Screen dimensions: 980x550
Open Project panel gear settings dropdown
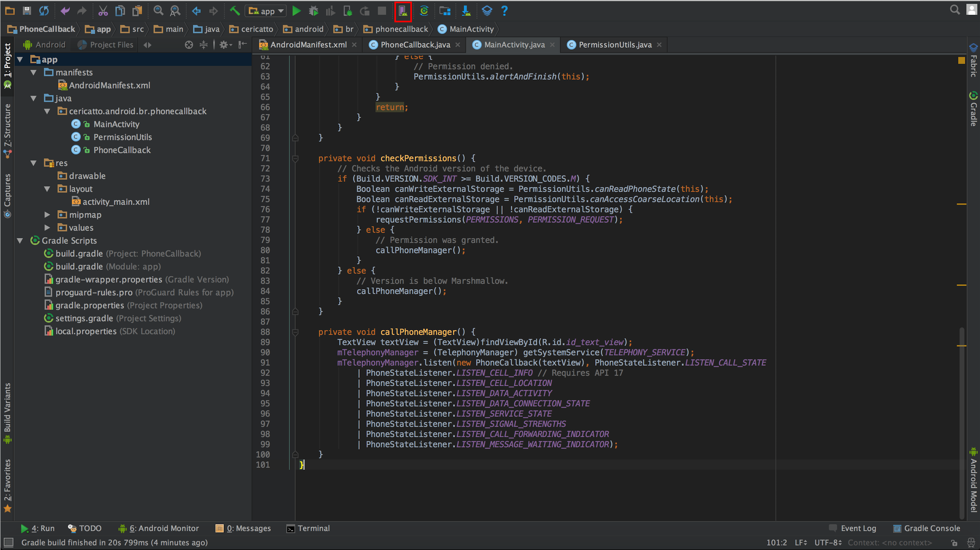click(x=225, y=45)
